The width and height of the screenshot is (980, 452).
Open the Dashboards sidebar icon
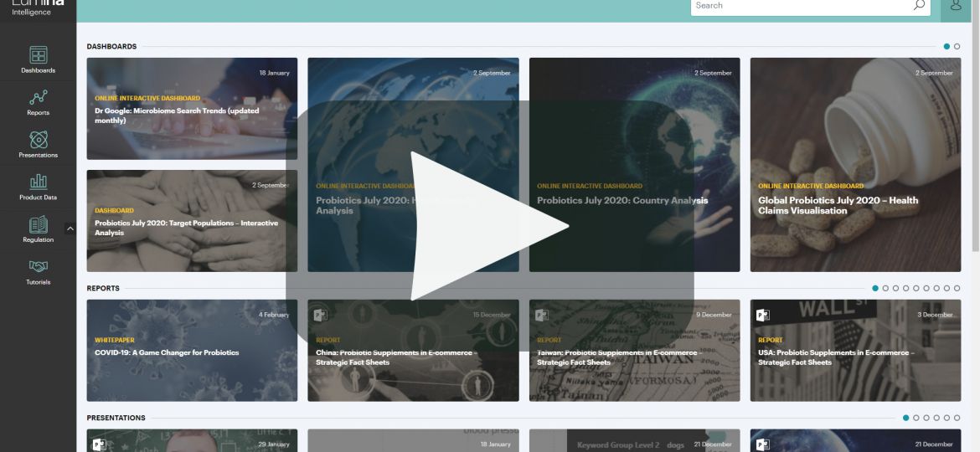click(39, 55)
